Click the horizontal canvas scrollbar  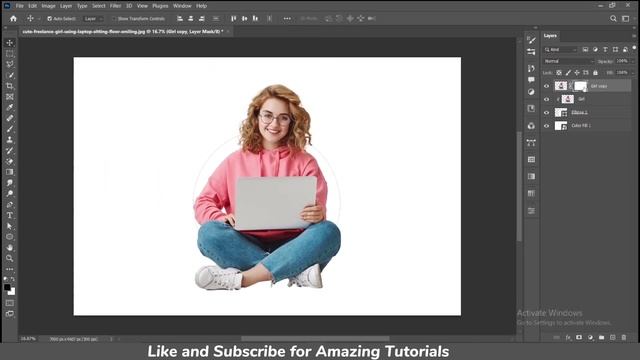315,338
